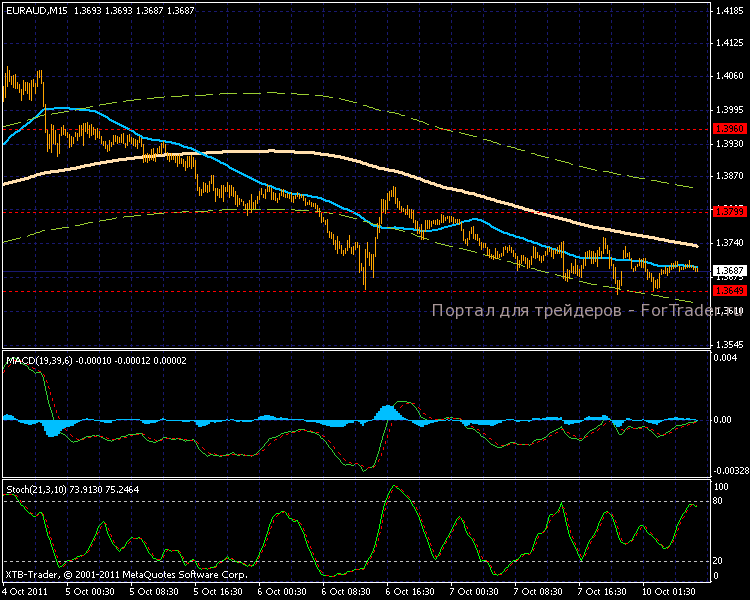Screen dimensions: 750x600
Task: Click the 7 Oct 00:30 time label
Action: [474, 592]
